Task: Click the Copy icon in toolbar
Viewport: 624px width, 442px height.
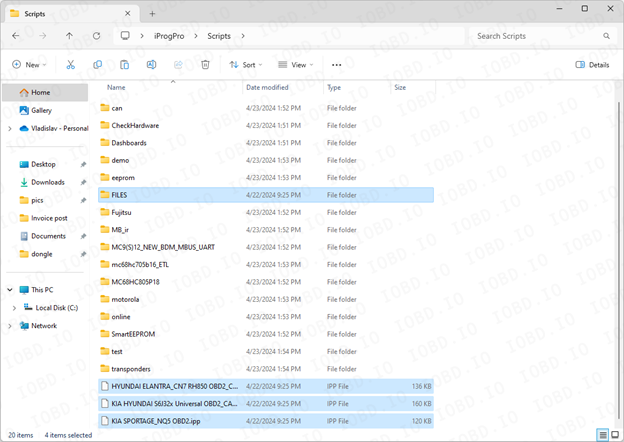Action: pos(97,65)
